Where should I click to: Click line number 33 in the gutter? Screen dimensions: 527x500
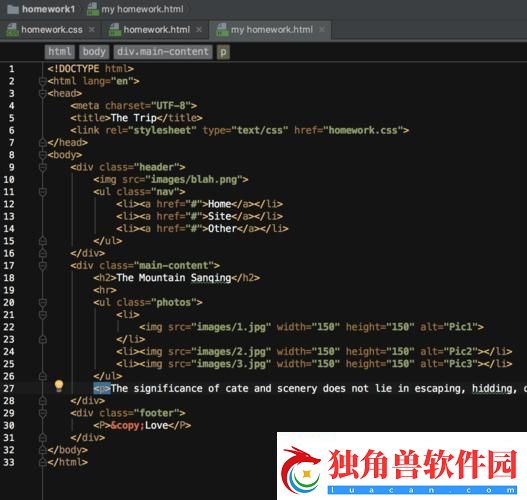[x=9, y=462]
